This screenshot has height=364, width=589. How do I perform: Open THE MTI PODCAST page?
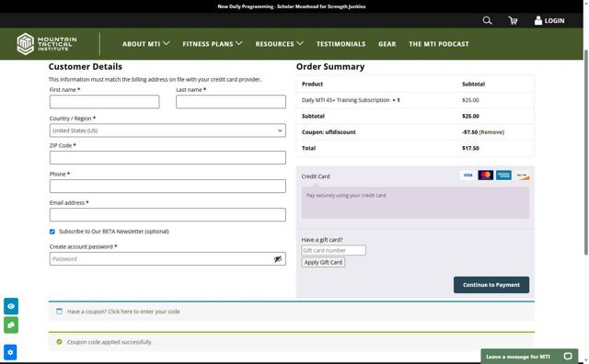click(x=439, y=44)
